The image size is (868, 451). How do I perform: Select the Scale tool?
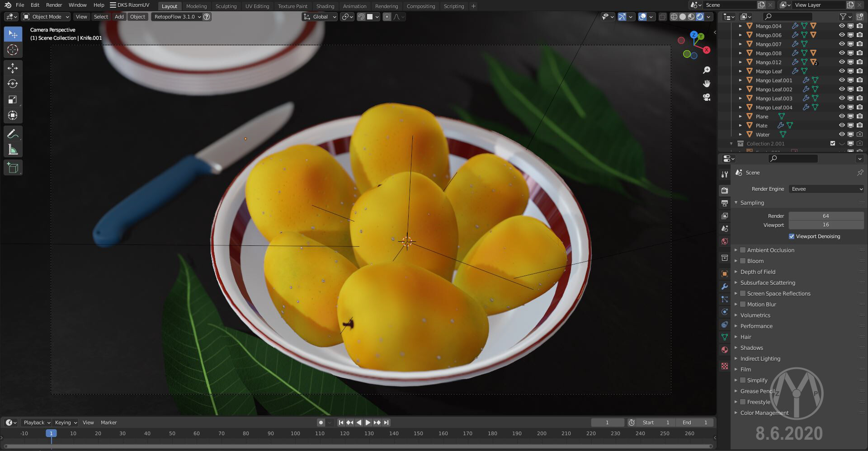(13, 99)
